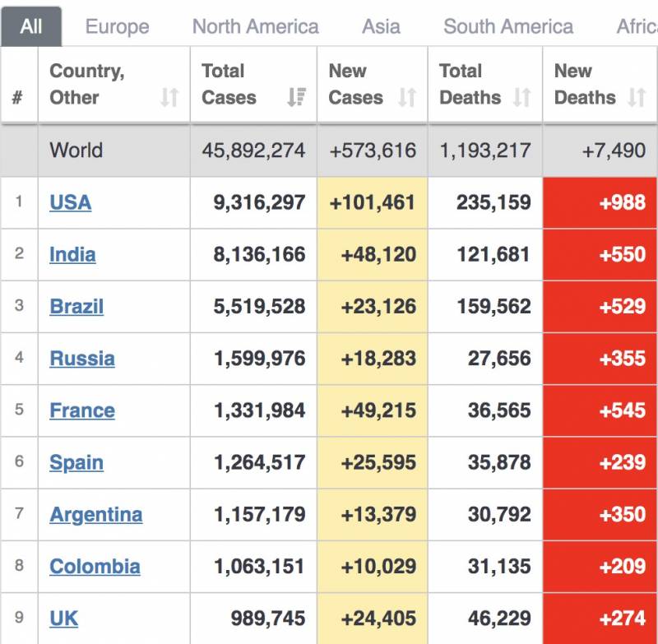The height and width of the screenshot is (644, 658).
Task: Click the France link
Action: tap(81, 410)
